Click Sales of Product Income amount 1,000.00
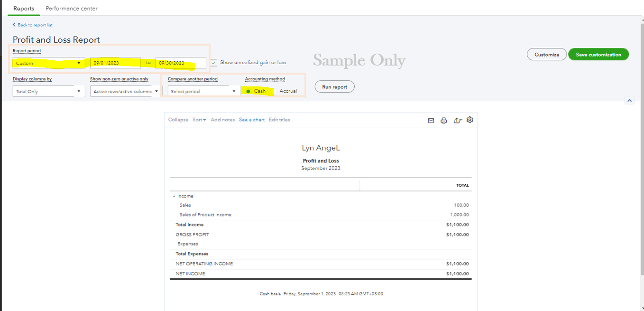Image resolution: width=644 pixels, height=311 pixels. 459,215
